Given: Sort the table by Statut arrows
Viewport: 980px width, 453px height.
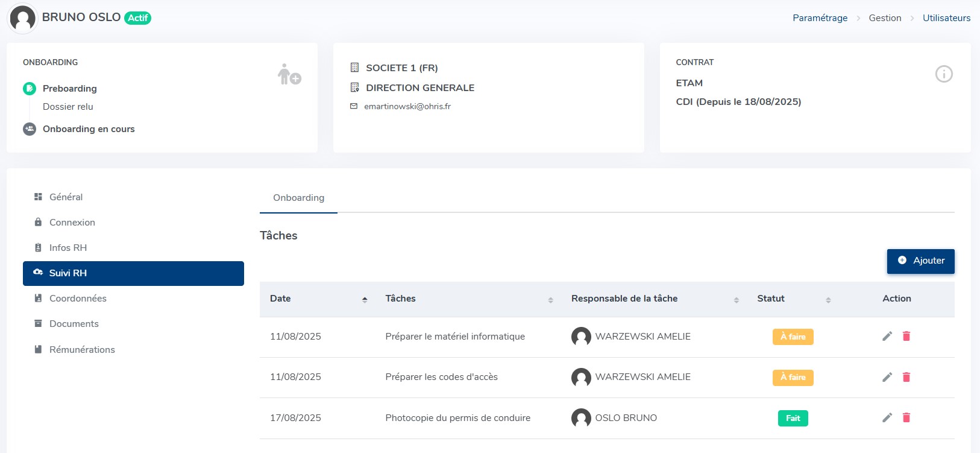Looking at the screenshot, I should pyautogui.click(x=828, y=300).
